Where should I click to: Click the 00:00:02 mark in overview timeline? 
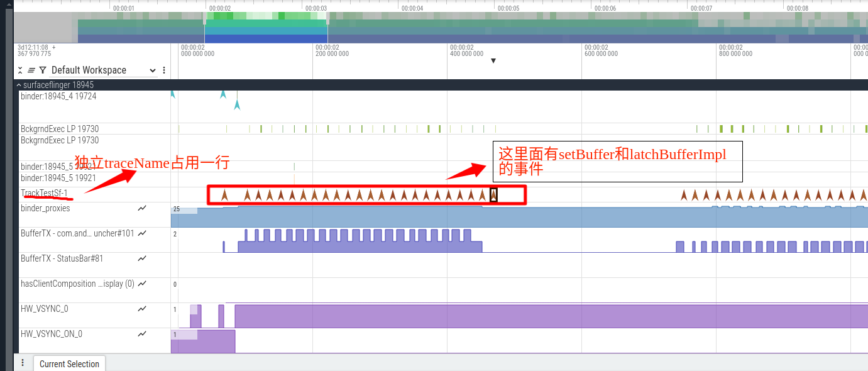click(x=219, y=8)
